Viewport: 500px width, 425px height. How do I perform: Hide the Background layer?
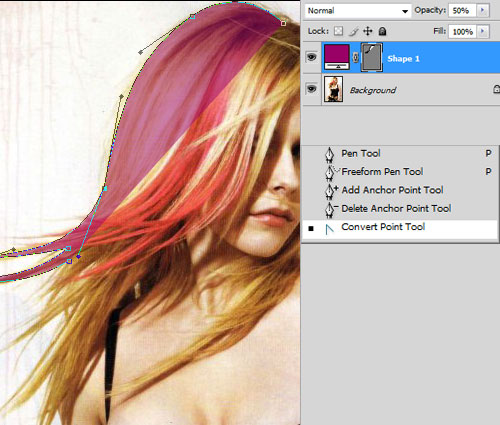tap(311, 89)
